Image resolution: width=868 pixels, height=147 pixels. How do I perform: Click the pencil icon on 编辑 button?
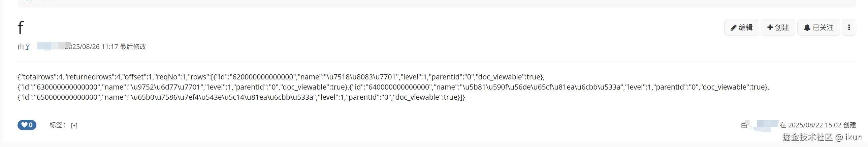[733, 28]
